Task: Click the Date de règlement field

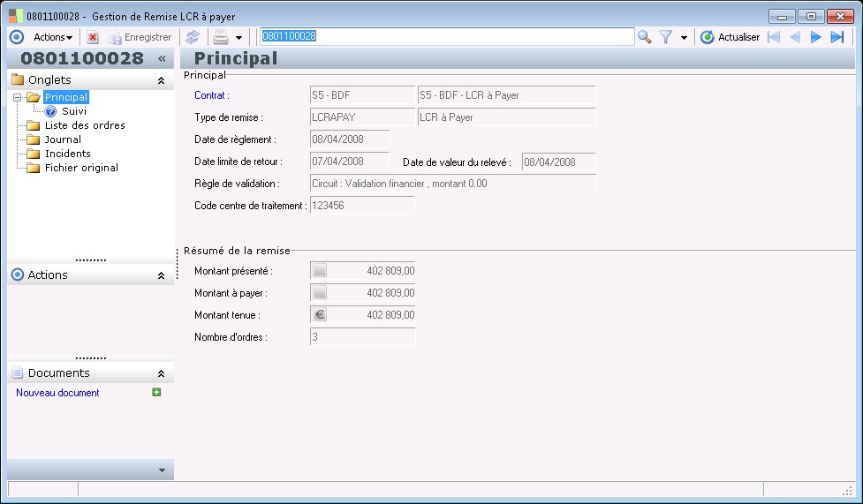Action: [350, 139]
